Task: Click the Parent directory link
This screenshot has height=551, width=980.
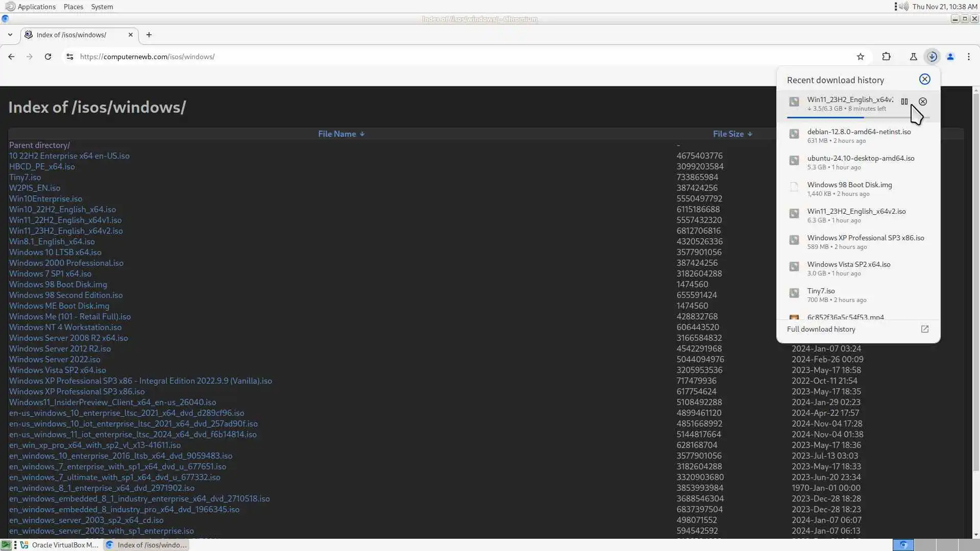Action: (39, 145)
